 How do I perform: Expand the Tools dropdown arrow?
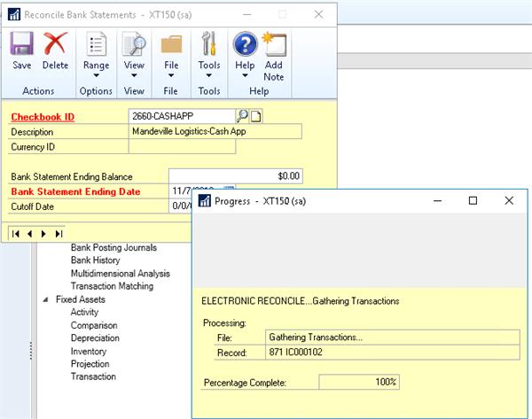point(209,75)
